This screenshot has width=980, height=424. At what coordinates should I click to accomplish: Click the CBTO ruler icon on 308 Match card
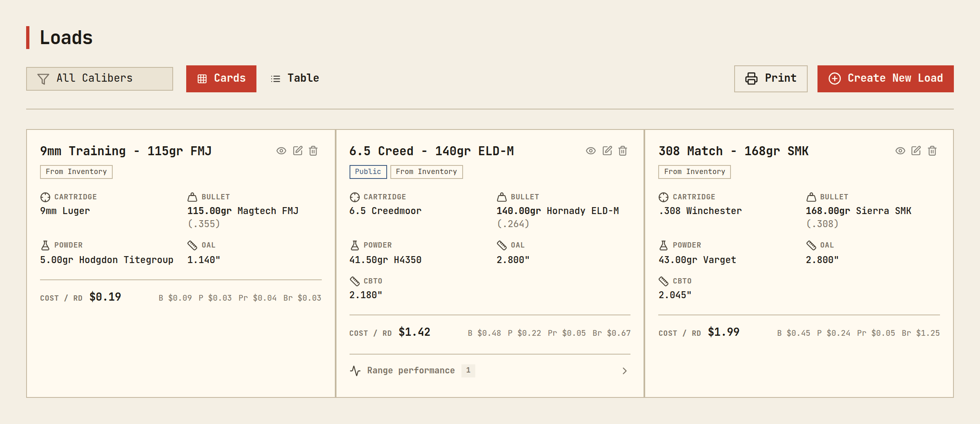[664, 281]
